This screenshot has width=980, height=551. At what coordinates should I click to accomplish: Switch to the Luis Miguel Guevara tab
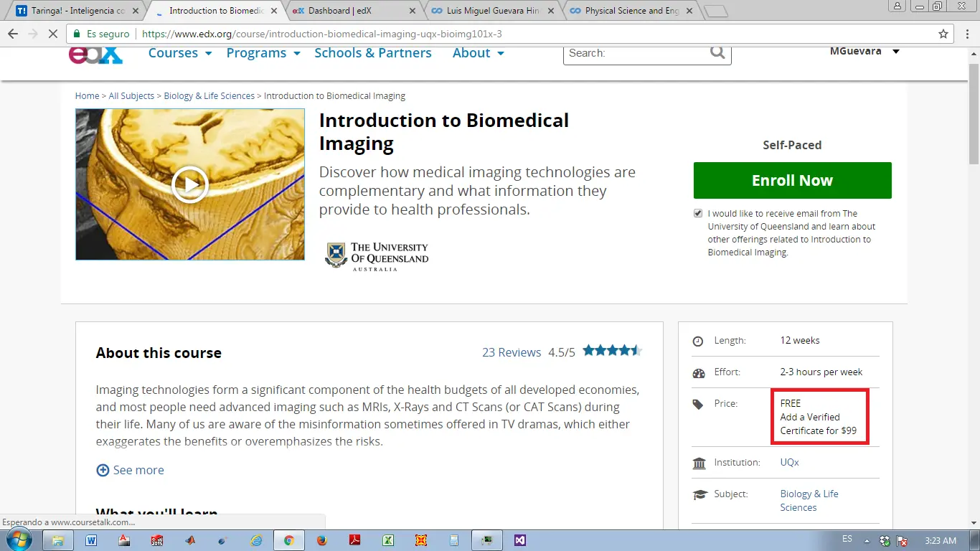(494, 11)
